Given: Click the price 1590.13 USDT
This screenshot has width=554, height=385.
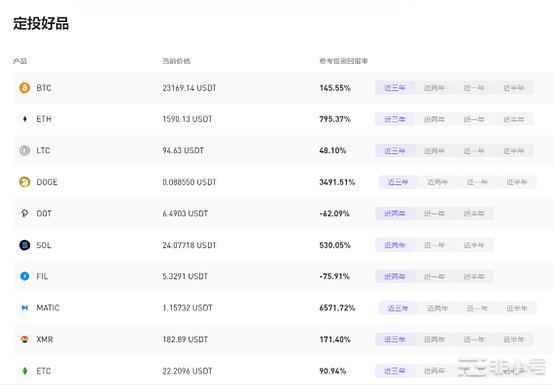Looking at the screenshot, I should pos(187,119).
